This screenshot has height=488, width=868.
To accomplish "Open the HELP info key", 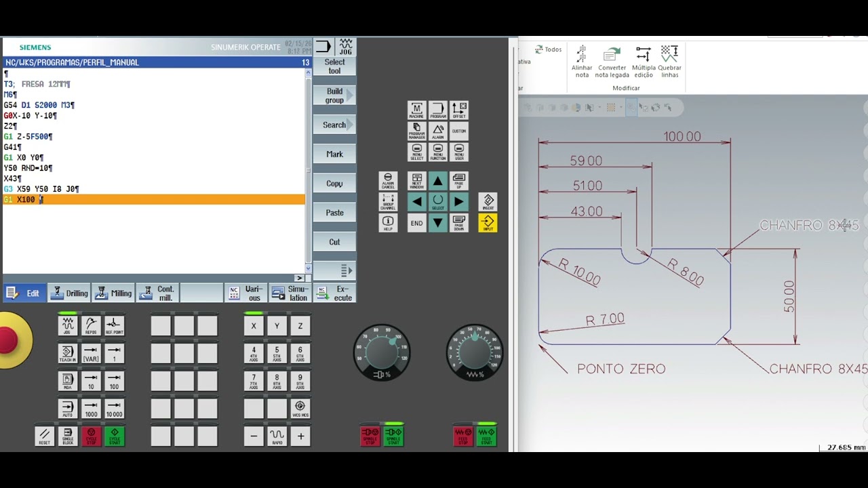I will click(x=388, y=223).
